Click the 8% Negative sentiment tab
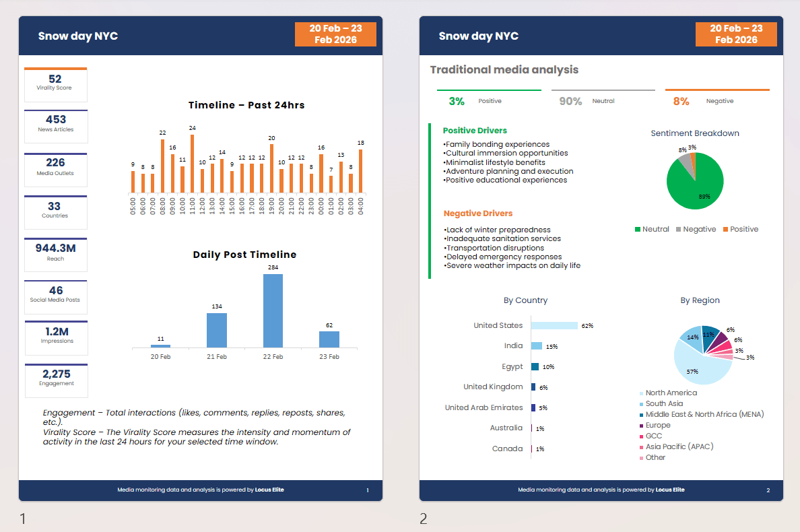 tap(717, 100)
